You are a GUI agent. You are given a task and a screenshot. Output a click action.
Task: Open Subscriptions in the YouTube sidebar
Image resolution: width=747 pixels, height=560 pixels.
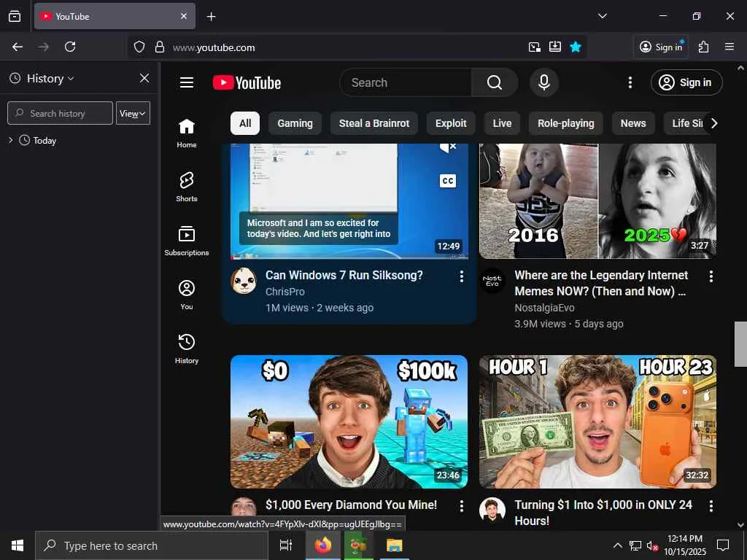click(x=186, y=241)
